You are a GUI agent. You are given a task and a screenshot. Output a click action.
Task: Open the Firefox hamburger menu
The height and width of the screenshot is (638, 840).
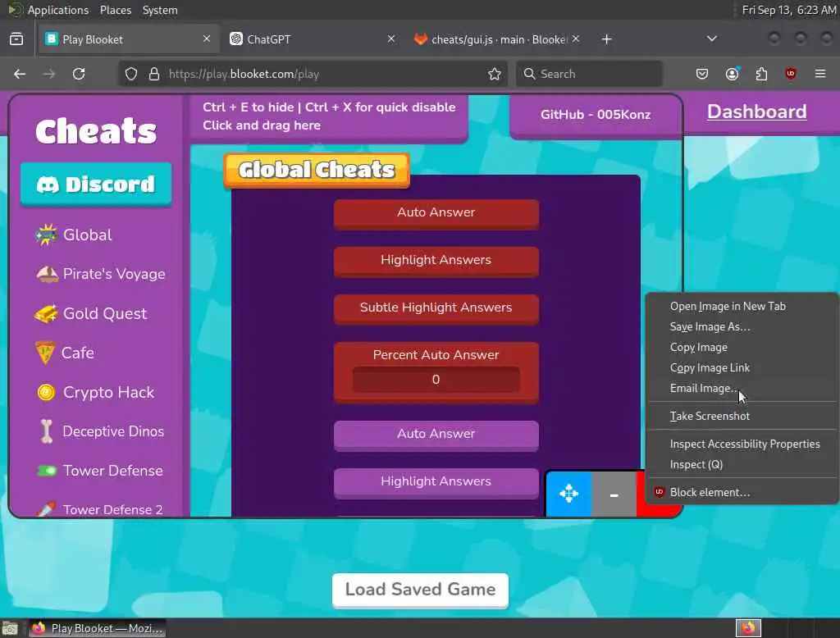pos(820,74)
